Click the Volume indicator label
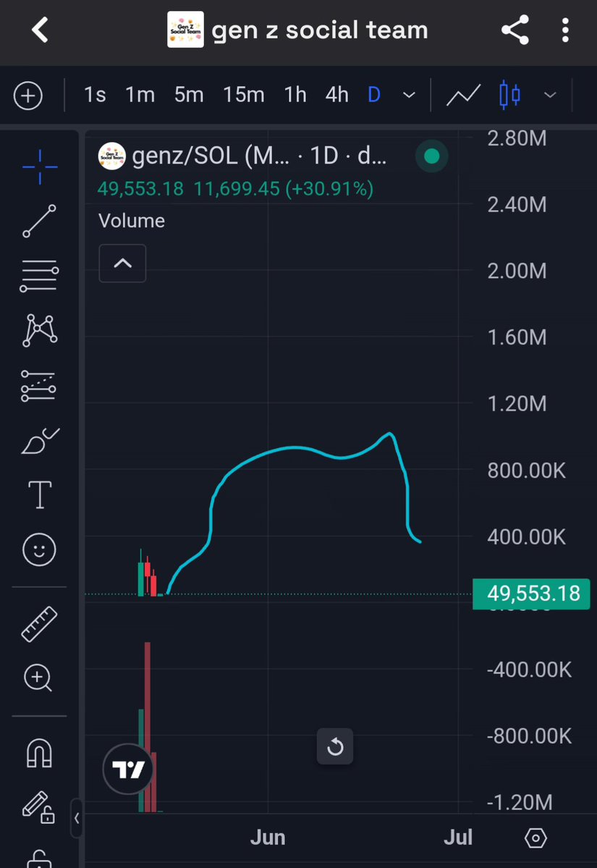The width and height of the screenshot is (597, 868). click(132, 221)
